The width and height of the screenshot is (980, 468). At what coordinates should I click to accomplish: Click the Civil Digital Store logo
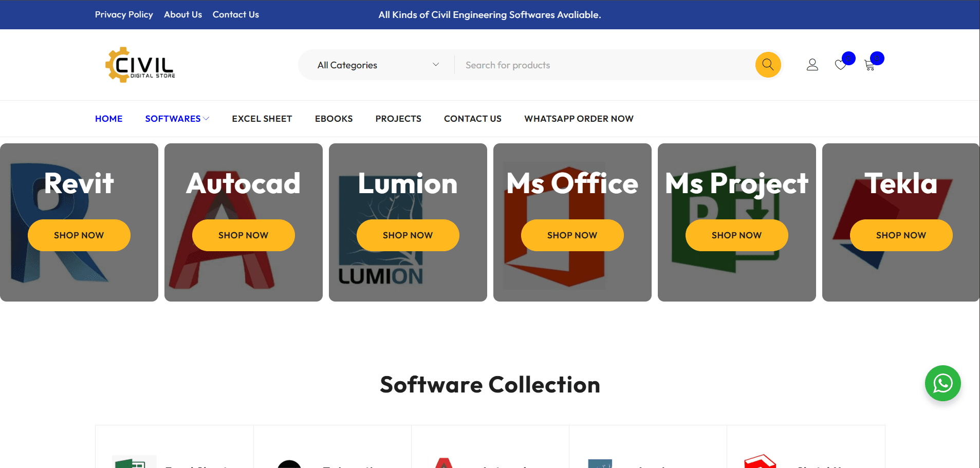point(140,65)
